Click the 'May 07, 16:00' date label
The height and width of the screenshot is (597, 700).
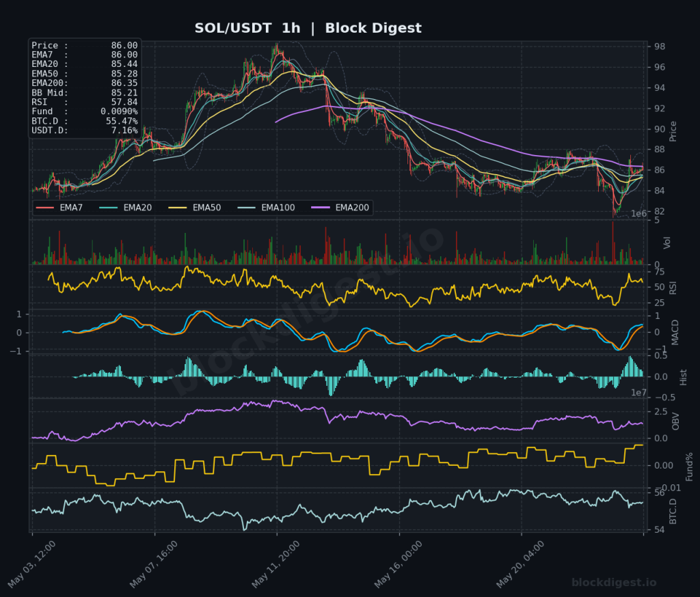click(x=154, y=564)
